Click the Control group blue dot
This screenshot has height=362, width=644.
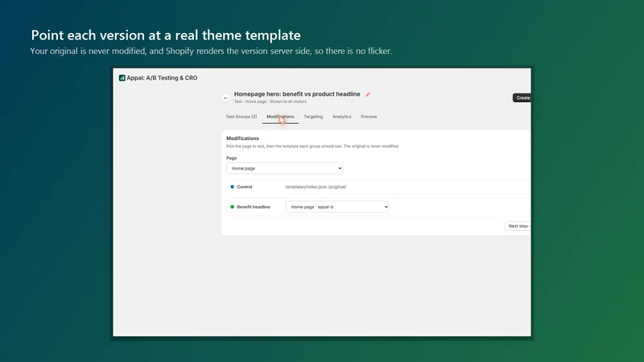(x=232, y=187)
